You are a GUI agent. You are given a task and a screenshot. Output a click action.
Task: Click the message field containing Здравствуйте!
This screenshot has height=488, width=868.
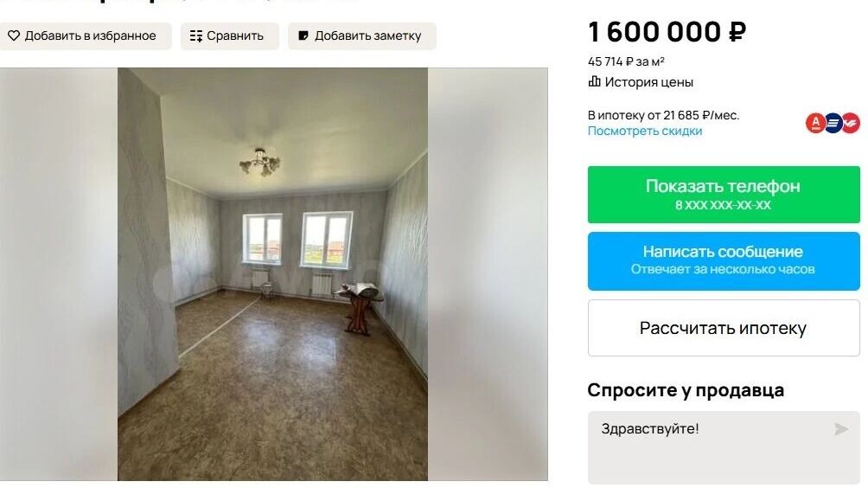click(724, 447)
